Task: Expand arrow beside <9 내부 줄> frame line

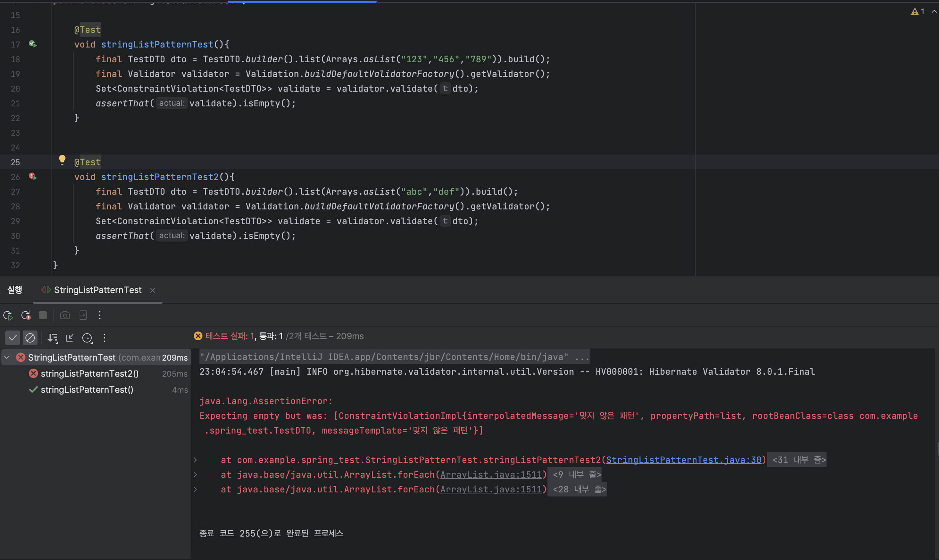Action: click(195, 474)
